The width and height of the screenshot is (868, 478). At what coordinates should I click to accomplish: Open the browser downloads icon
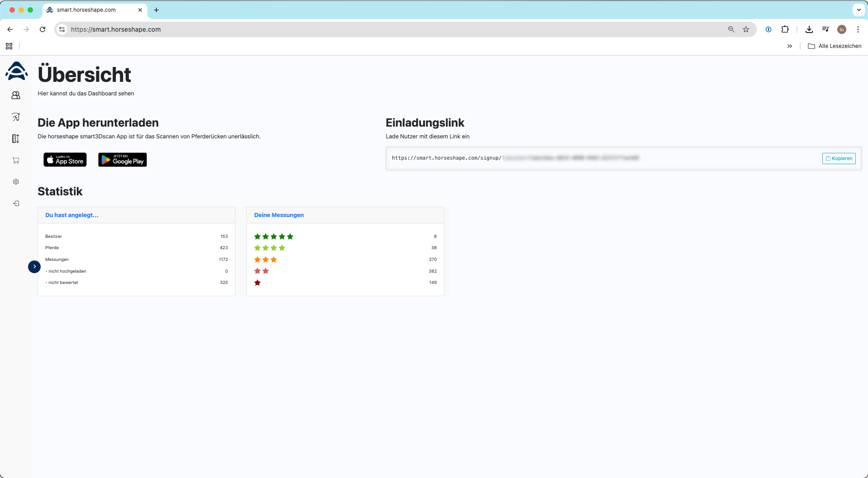click(x=809, y=29)
